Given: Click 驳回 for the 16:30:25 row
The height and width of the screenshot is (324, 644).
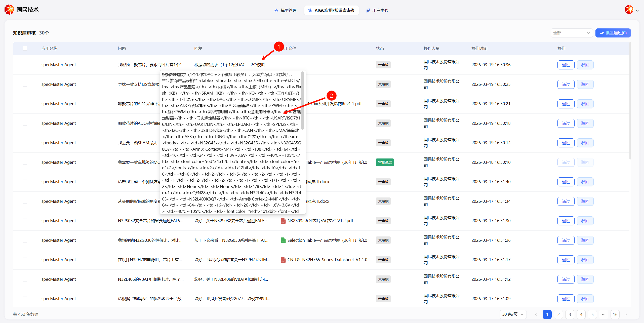Looking at the screenshot, I should pyautogui.click(x=585, y=84).
